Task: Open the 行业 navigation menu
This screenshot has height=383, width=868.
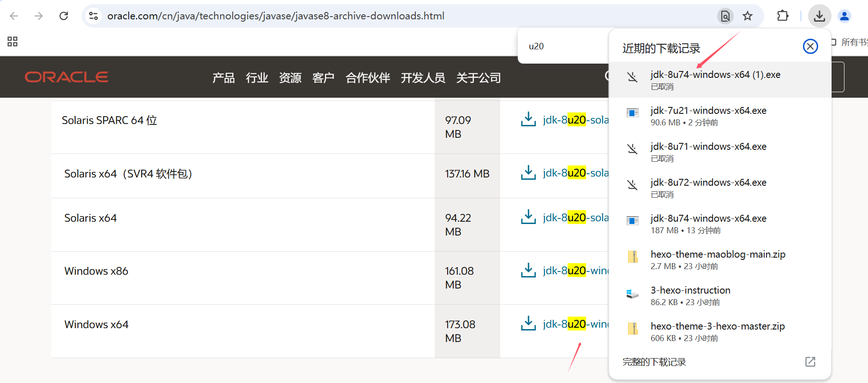Action: pyautogui.click(x=257, y=78)
